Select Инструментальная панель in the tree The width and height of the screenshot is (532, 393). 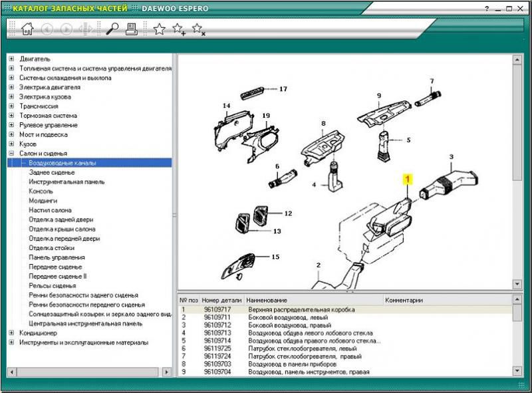[66, 182]
